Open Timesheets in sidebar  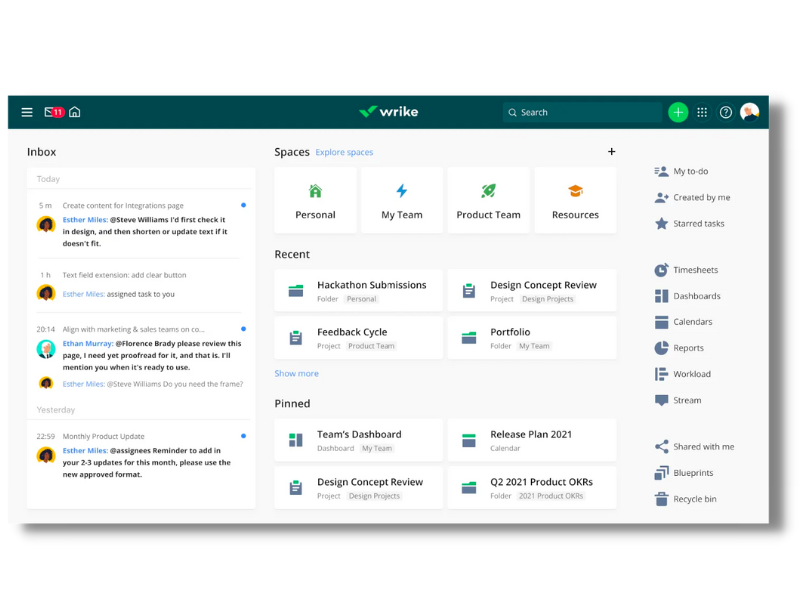[x=686, y=270]
